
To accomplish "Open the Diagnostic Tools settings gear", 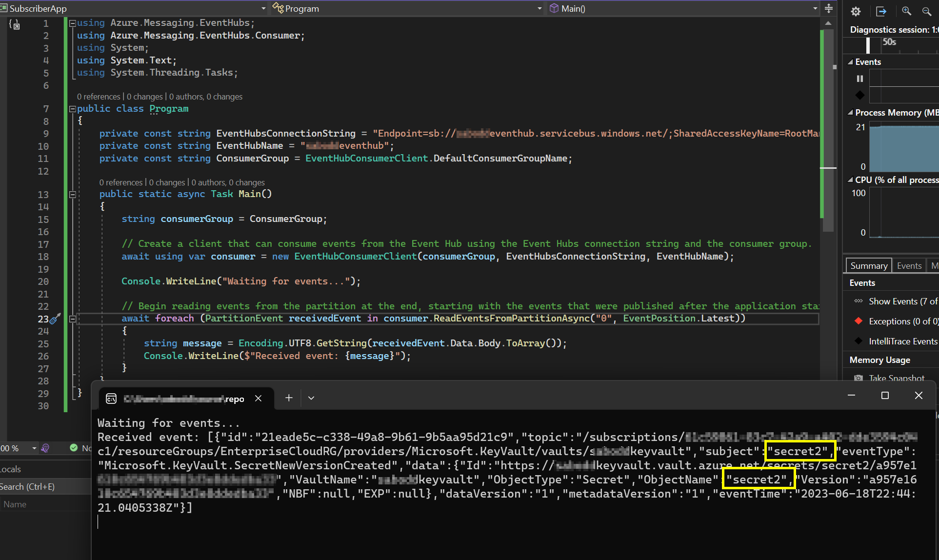I will point(855,11).
